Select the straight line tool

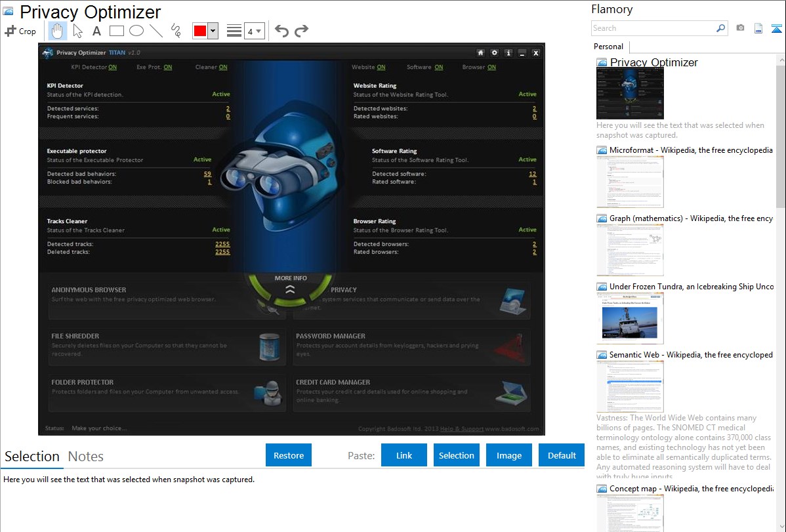tap(156, 31)
